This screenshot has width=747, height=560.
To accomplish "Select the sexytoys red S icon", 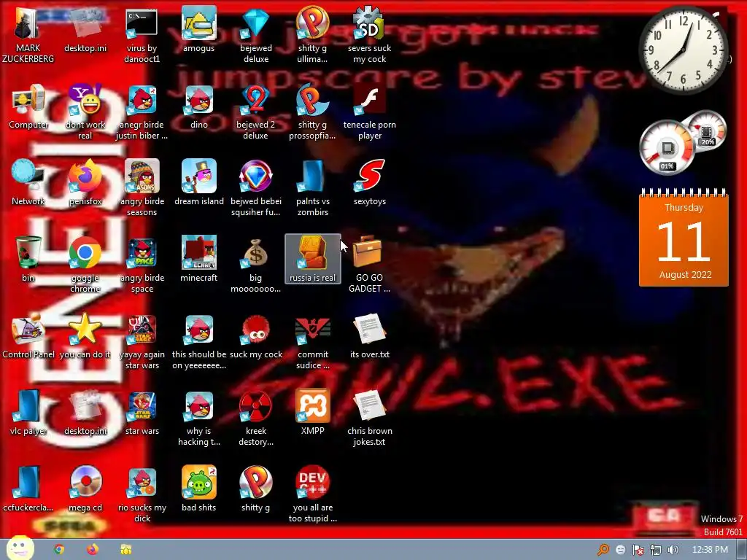I will (x=370, y=183).
